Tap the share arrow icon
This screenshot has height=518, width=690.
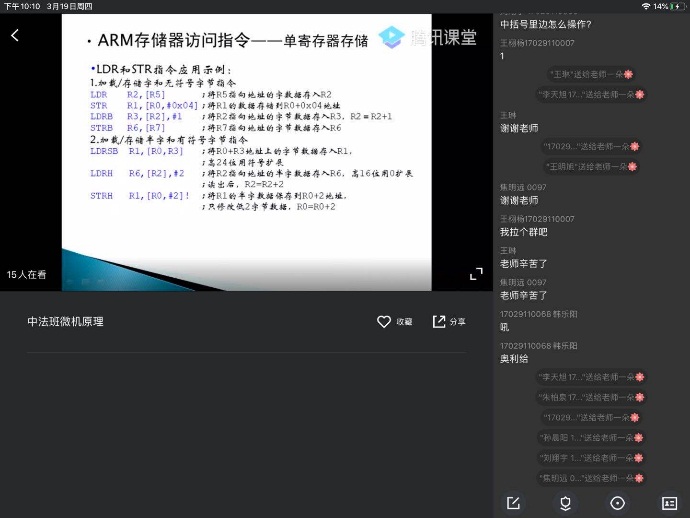[x=439, y=322]
